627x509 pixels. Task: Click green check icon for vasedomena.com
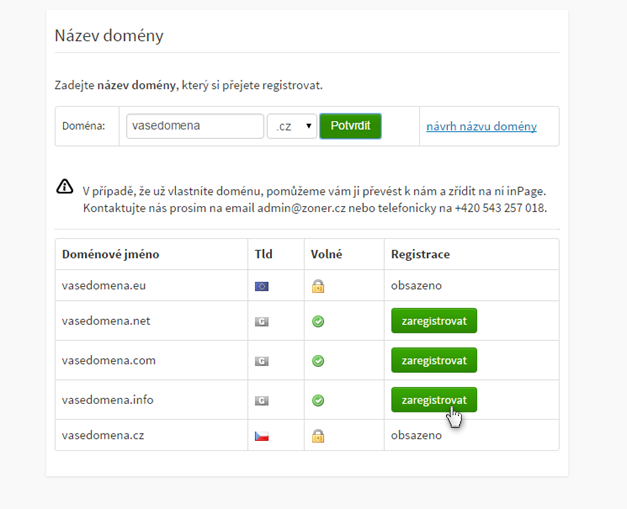click(318, 361)
